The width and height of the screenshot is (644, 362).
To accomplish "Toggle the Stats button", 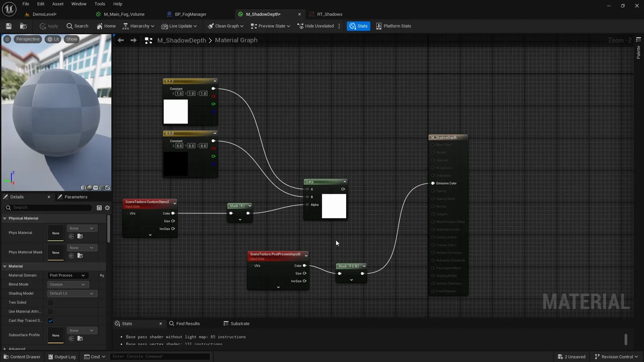I will point(359,26).
